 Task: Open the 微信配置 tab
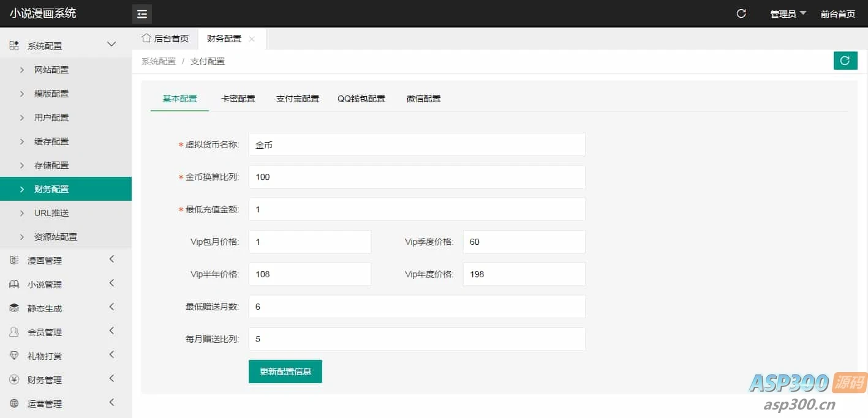pos(423,98)
